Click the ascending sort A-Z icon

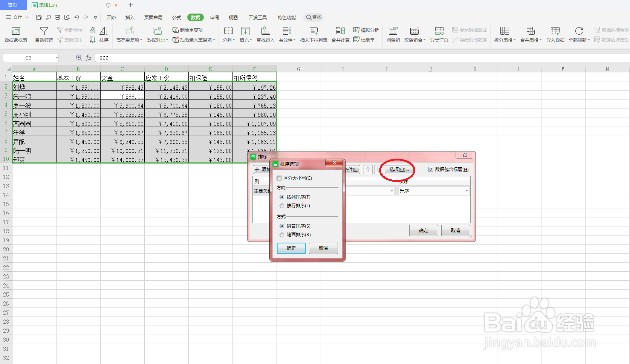tap(93, 30)
